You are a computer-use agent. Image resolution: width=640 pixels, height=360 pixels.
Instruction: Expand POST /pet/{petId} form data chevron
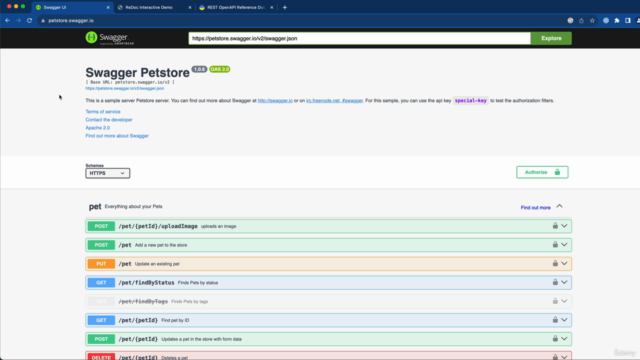point(564,338)
